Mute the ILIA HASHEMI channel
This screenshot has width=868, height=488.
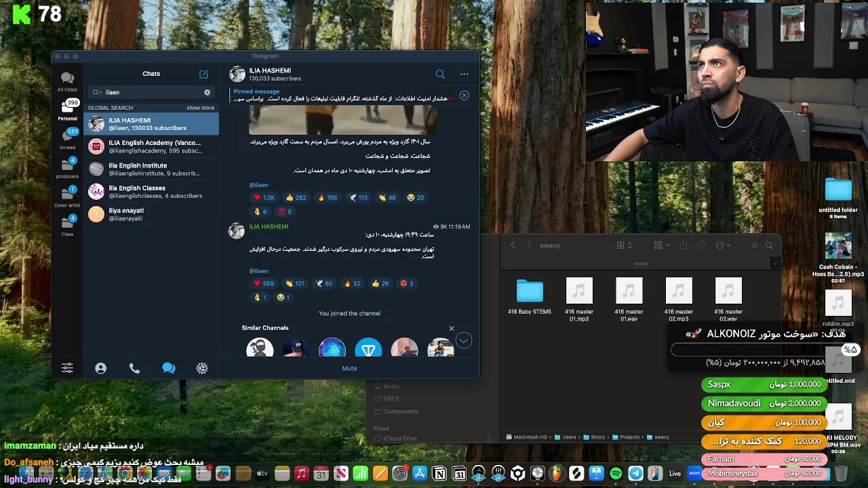click(x=349, y=368)
